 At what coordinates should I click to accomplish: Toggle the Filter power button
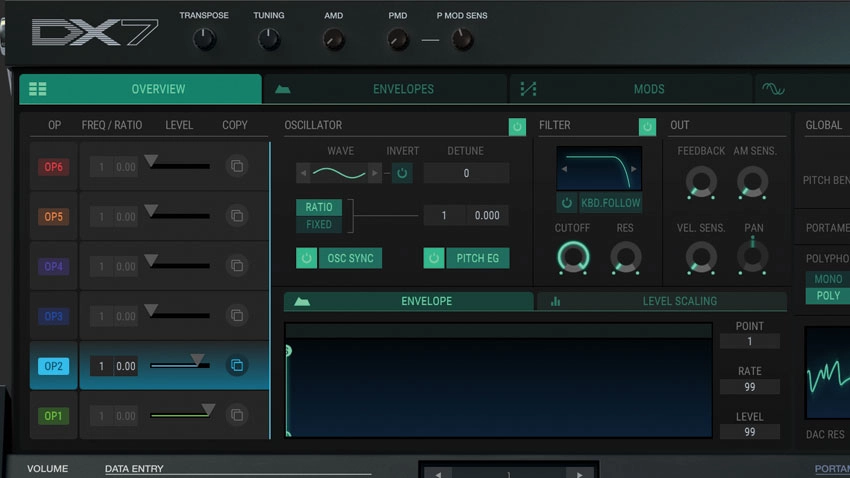[x=647, y=127]
